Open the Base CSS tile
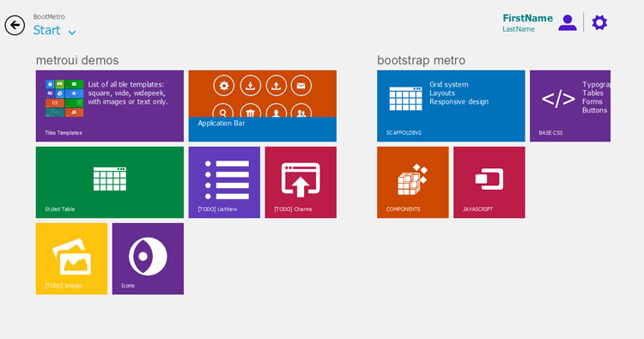The image size is (644, 339). tap(570, 106)
